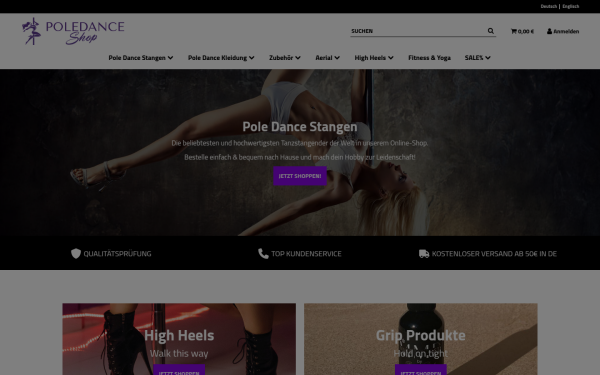Click Jetzt Shoppen under High Heels
Image resolution: width=600 pixels, height=375 pixels.
coord(179,370)
